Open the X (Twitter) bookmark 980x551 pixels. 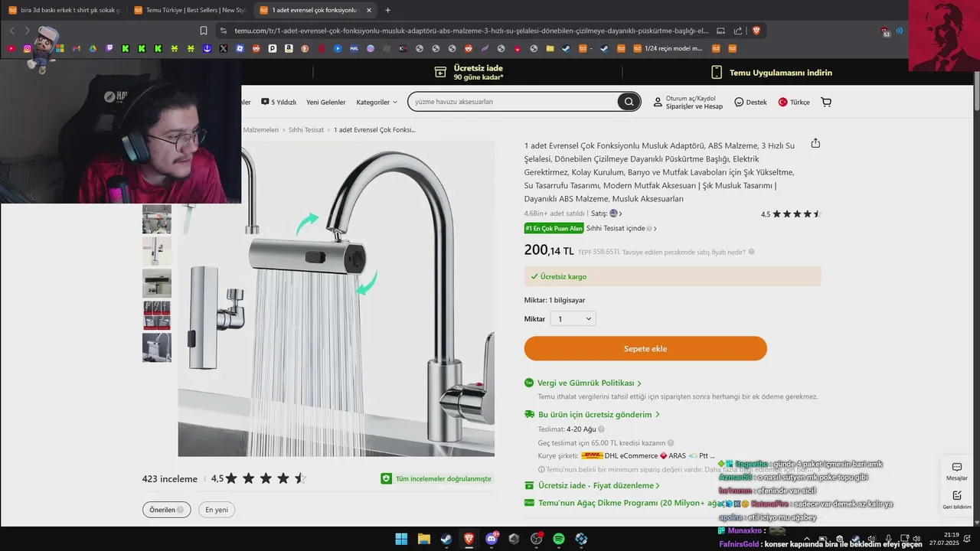point(223,48)
